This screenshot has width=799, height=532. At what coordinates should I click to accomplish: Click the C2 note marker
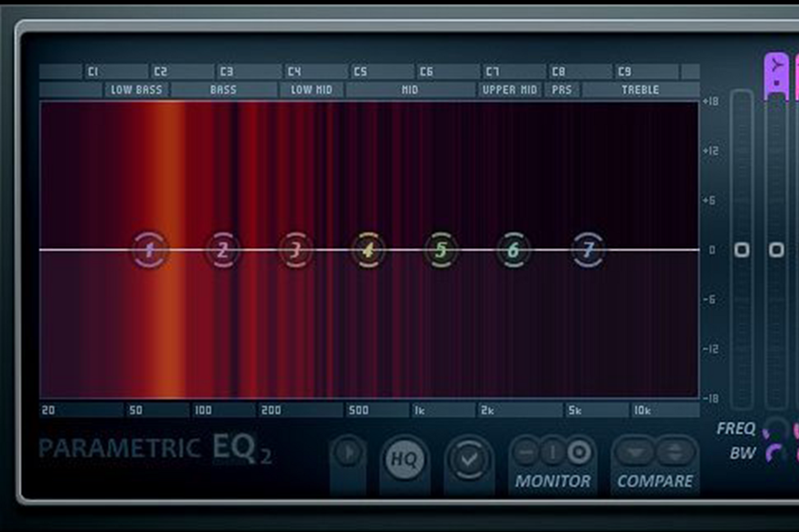pyautogui.click(x=160, y=71)
